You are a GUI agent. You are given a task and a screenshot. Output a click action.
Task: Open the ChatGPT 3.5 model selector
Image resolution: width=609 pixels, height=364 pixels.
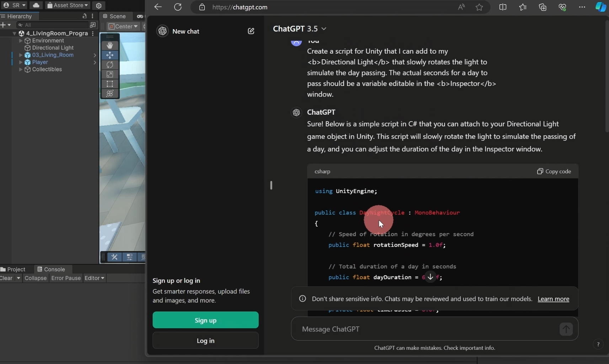click(300, 29)
